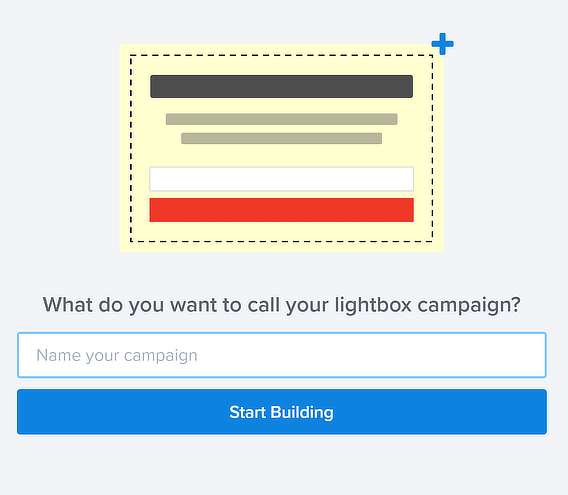Click the Start Building button
Screen dimensions: 568x495
click(x=282, y=412)
